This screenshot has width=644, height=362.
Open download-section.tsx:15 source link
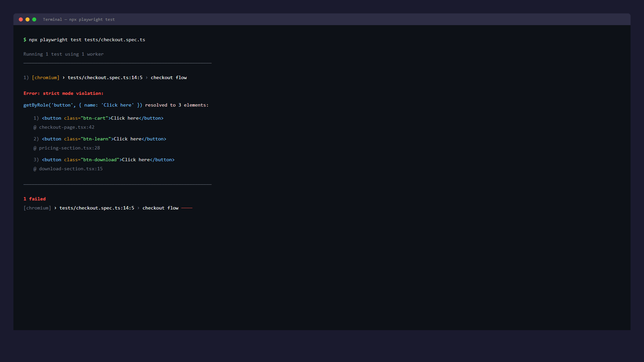coord(70,169)
